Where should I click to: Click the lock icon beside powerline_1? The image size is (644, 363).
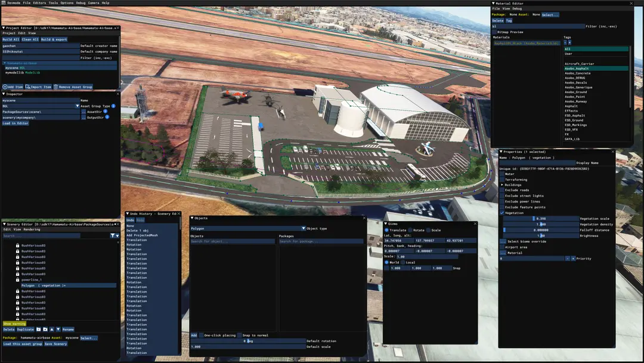point(18,279)
